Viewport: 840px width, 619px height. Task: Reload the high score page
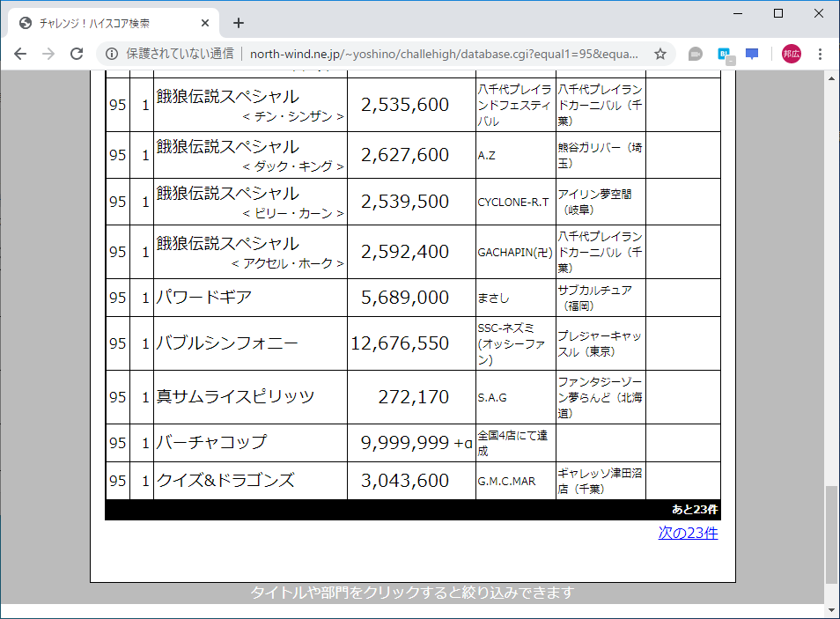[77, 54]
